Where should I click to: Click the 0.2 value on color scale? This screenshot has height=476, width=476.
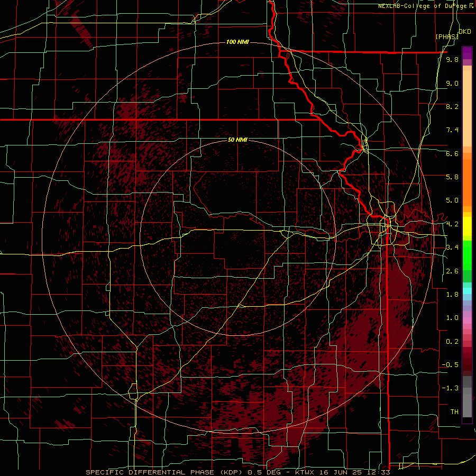click(452, 342)
